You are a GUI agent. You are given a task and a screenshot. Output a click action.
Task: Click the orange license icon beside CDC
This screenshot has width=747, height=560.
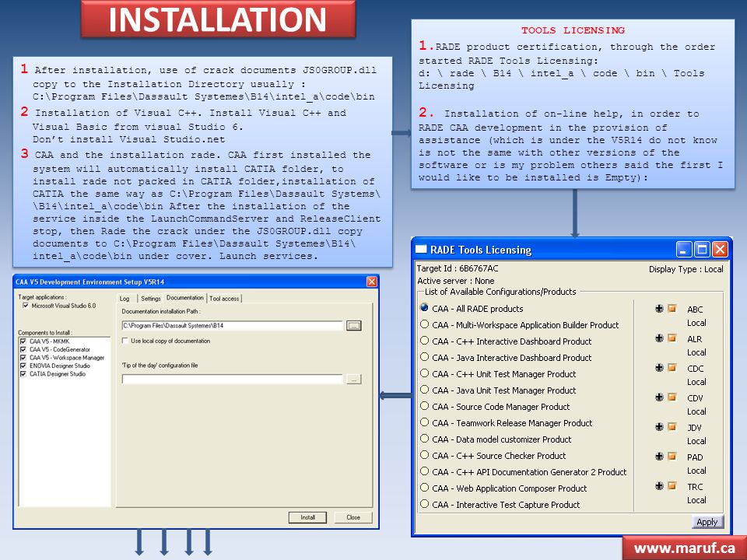pos(672,368)
